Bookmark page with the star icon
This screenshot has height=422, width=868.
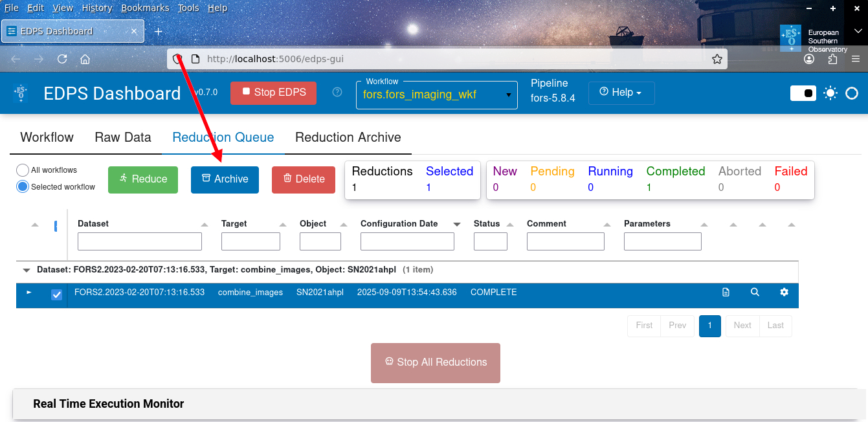point(717,59)
